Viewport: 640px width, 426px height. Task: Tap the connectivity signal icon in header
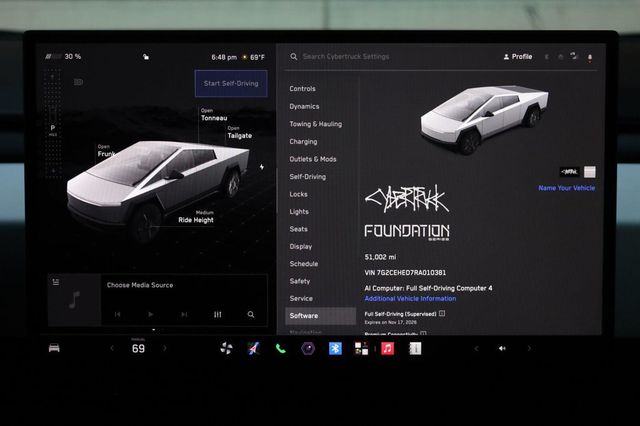(x=574, y=56)
